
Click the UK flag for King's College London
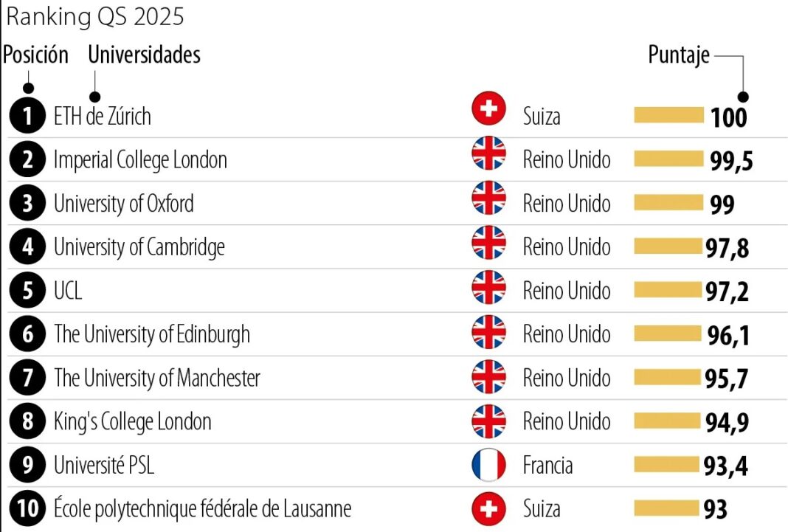point(488,421)
